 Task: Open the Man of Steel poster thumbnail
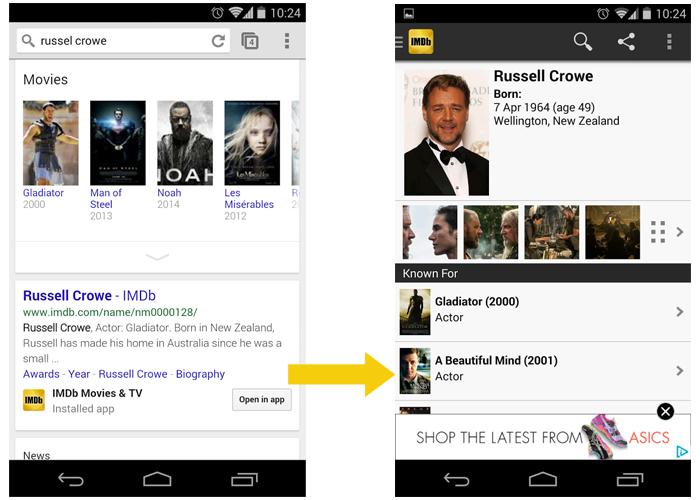(x=118, y=143)
